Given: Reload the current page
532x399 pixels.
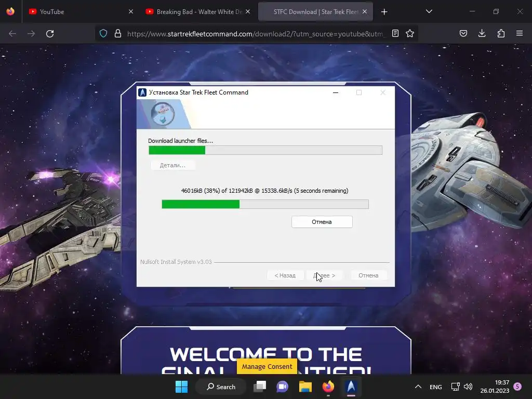Looking at the screenshot, I should [50, 34].
